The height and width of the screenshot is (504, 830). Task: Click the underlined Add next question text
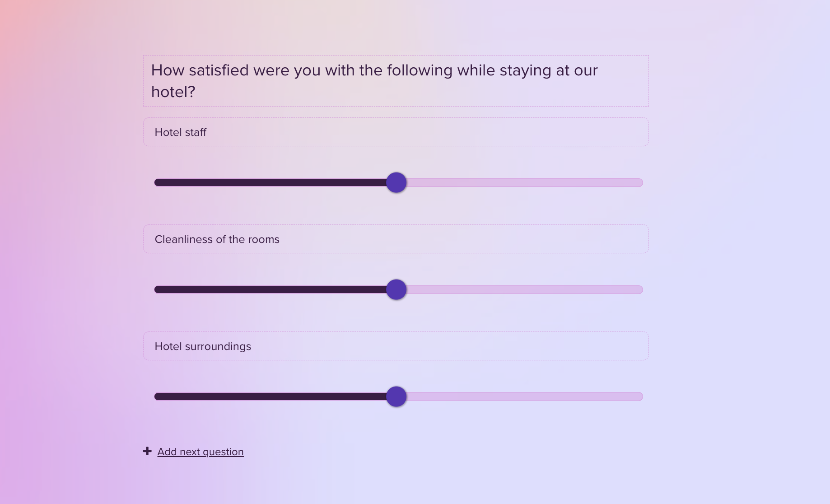point(200,452)
